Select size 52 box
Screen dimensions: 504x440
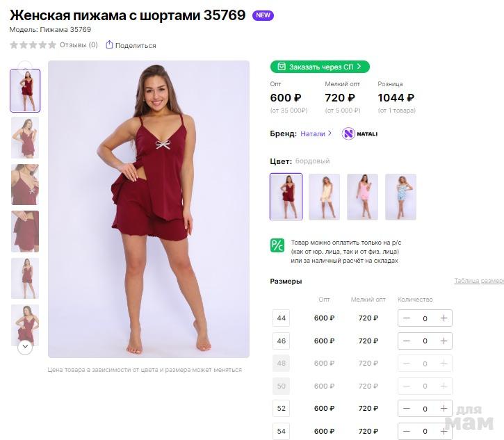(282, 409)
